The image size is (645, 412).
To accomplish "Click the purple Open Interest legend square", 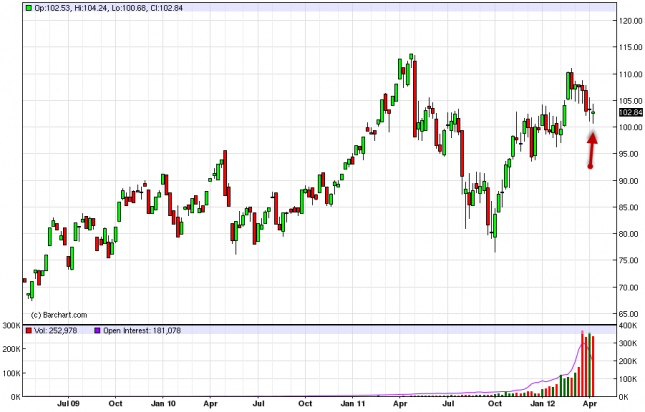I will coord(97,331).
